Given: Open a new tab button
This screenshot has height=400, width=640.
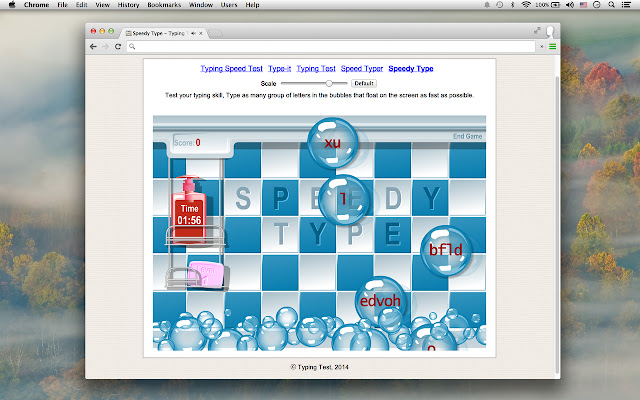Looking at the screenshot, I should [x=216, y=33].
